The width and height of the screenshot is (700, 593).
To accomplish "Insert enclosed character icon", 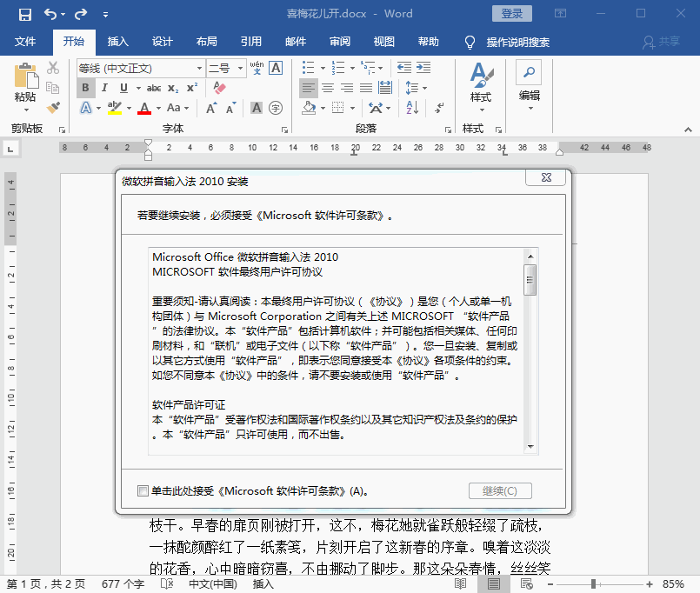I will tap(276, 108).
